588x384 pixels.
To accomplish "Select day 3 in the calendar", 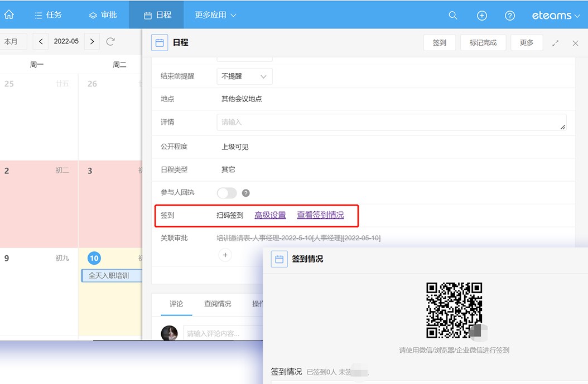I will coord(90,171).
